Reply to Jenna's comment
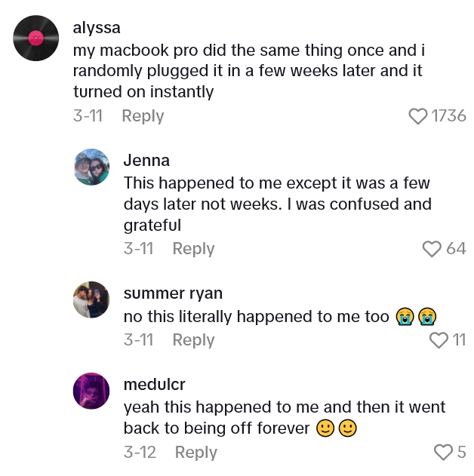This screenshot has width=474, height=476. coord(193,249)
